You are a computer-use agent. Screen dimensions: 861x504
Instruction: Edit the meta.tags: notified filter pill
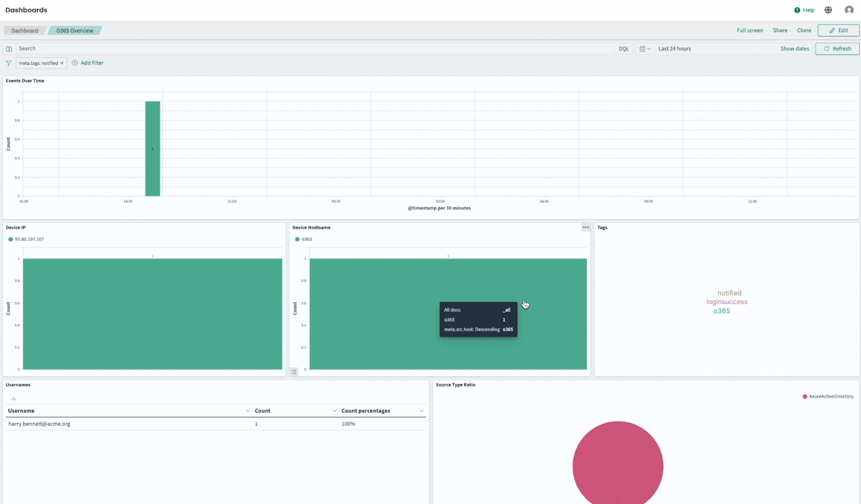coord(38,63)
